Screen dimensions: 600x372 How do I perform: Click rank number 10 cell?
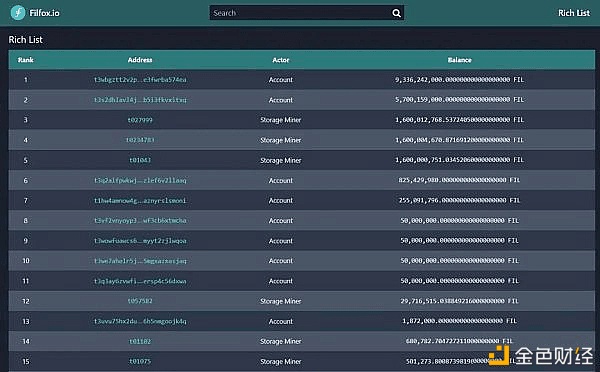[26, 261]
